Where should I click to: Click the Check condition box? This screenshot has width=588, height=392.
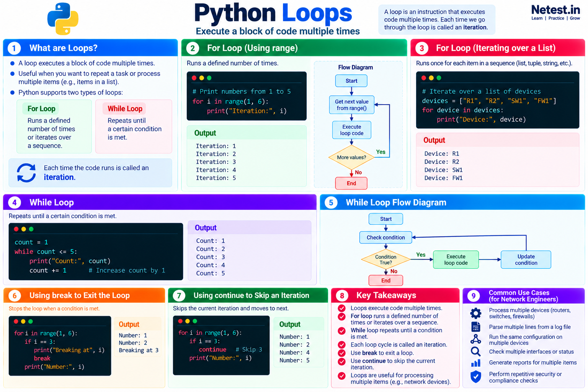tap(385, 237)
